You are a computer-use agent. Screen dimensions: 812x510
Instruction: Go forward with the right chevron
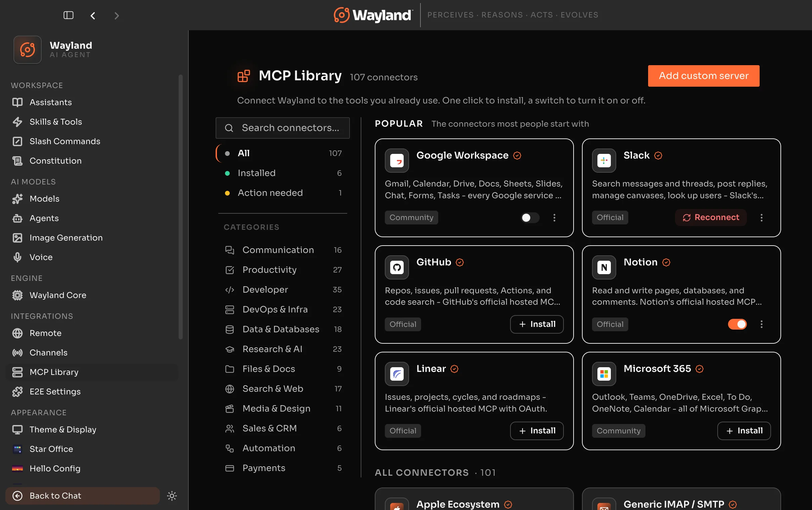[x=117, y=15]
